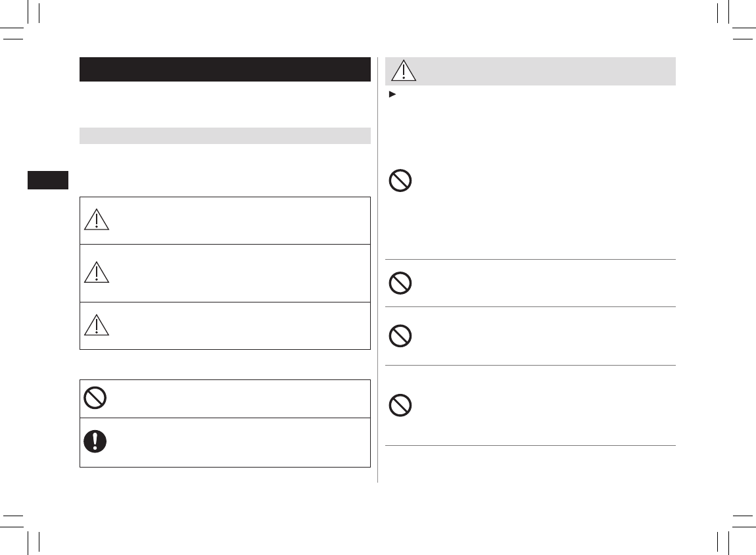Click the black title bar on the left page
756x555 pixels.
coord(225,69)
